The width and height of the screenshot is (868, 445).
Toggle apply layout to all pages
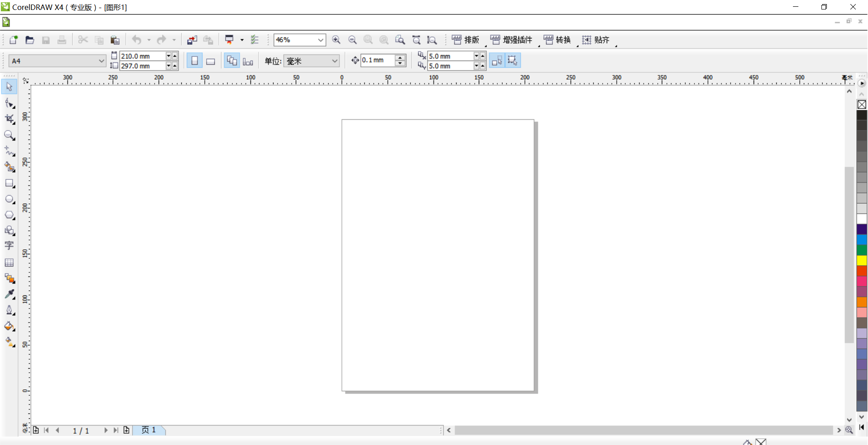(232, 61)
